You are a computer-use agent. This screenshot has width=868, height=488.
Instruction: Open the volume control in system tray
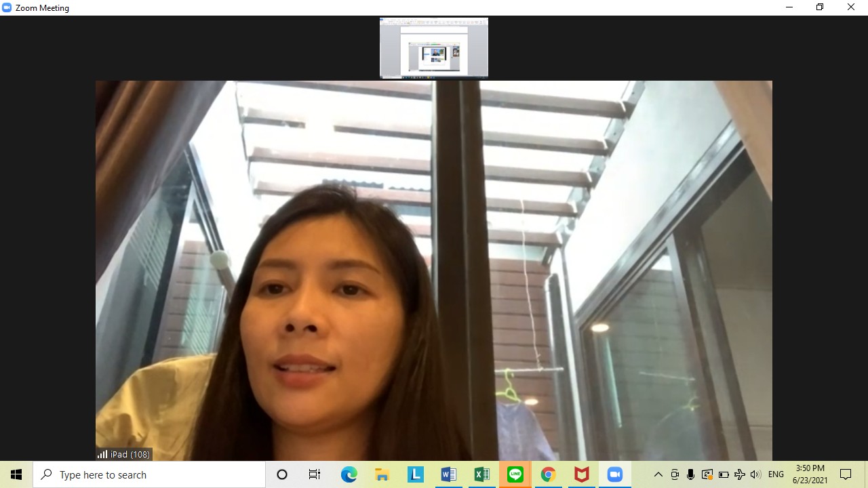click(x=755, y=474)
